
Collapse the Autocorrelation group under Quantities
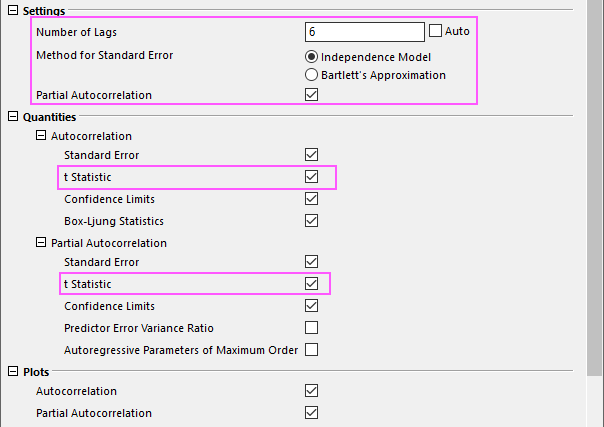click(x=41, y=135)
